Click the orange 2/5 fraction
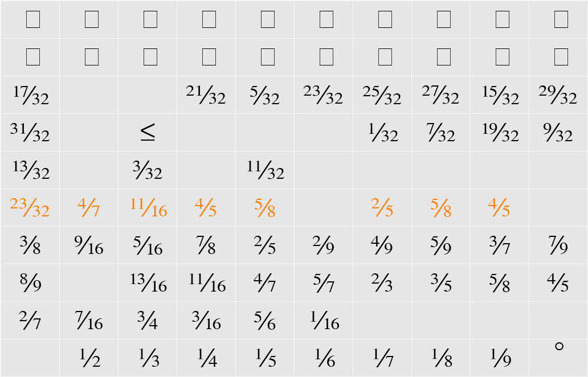 (383, 208)
